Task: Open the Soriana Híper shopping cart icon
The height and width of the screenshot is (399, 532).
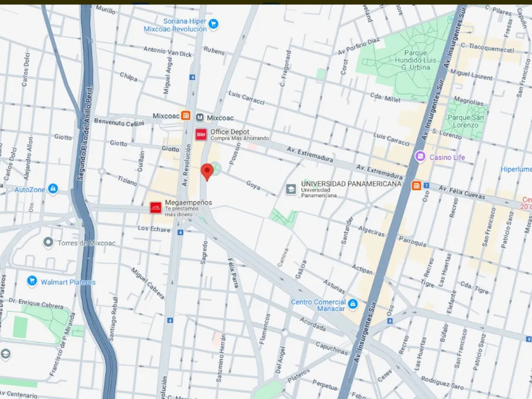Action: tap(213, 24)
